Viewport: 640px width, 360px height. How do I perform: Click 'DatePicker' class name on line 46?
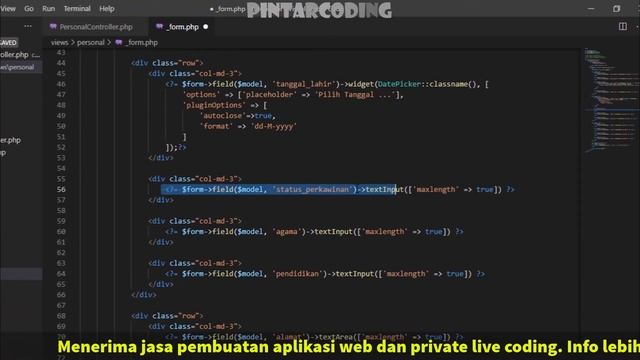click(399, 84)
